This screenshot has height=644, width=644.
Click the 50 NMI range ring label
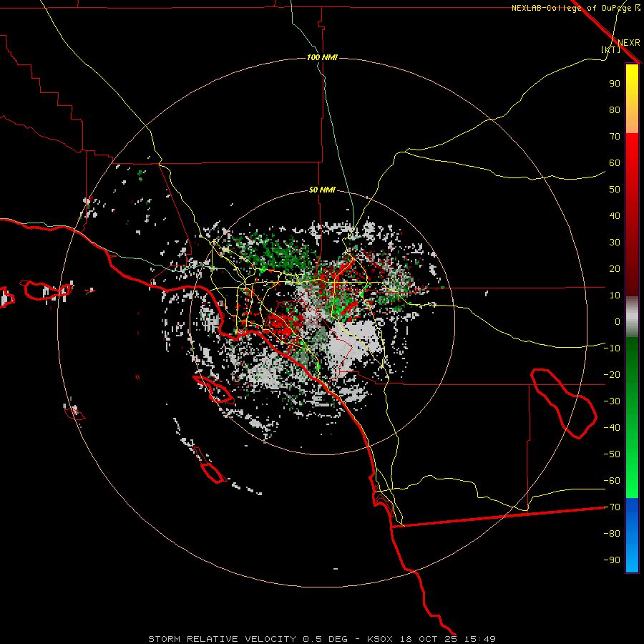[322, 190]
